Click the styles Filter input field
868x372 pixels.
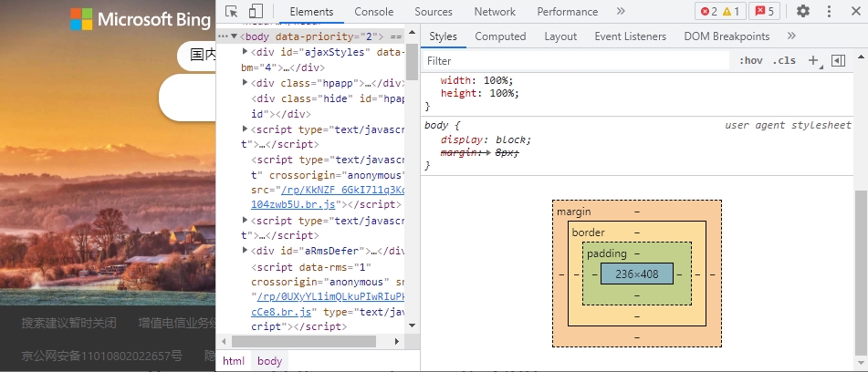click(575, 61)
